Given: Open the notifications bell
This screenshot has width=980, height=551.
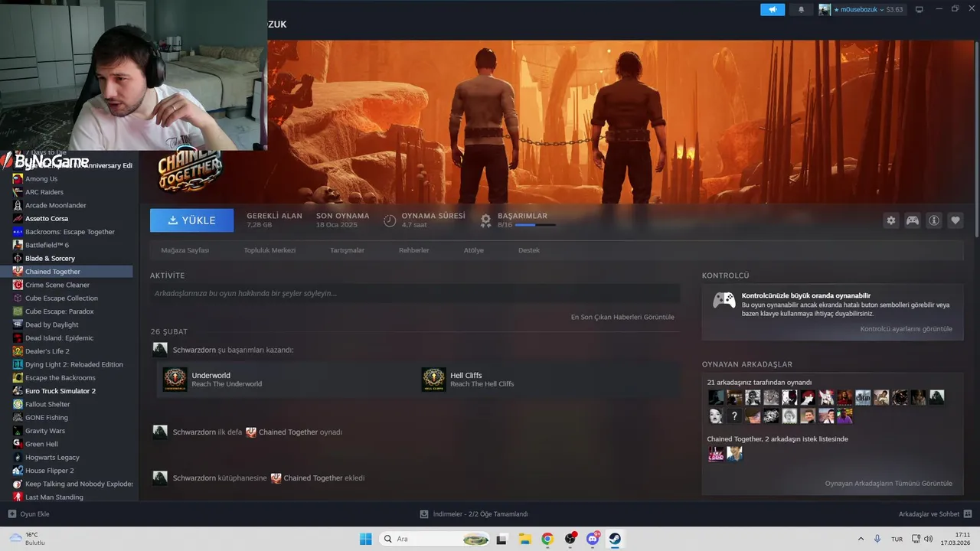Looking at the screenshot, I should click(802, 10).
